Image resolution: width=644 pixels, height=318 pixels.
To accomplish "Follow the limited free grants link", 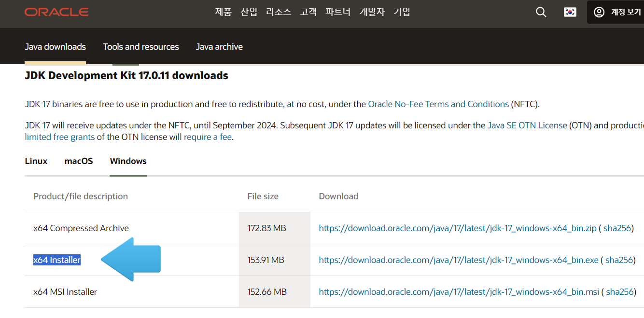I will point(60,137).
